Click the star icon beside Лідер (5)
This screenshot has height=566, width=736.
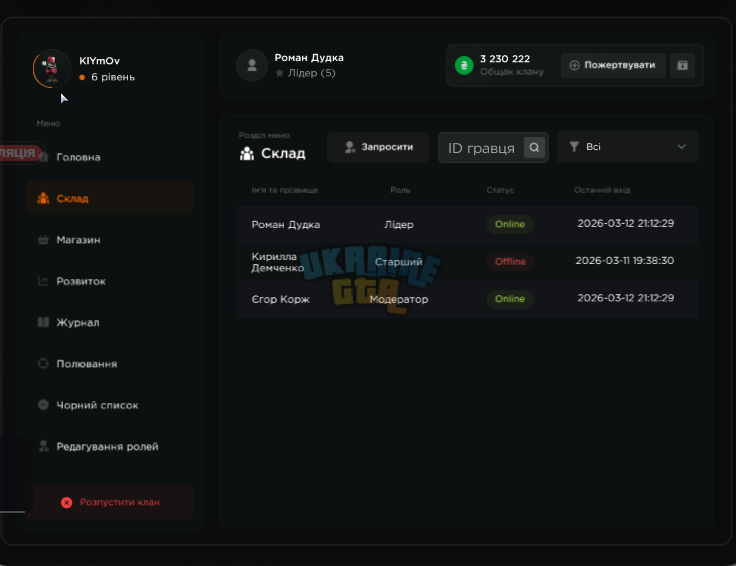[x=279, y=73]
